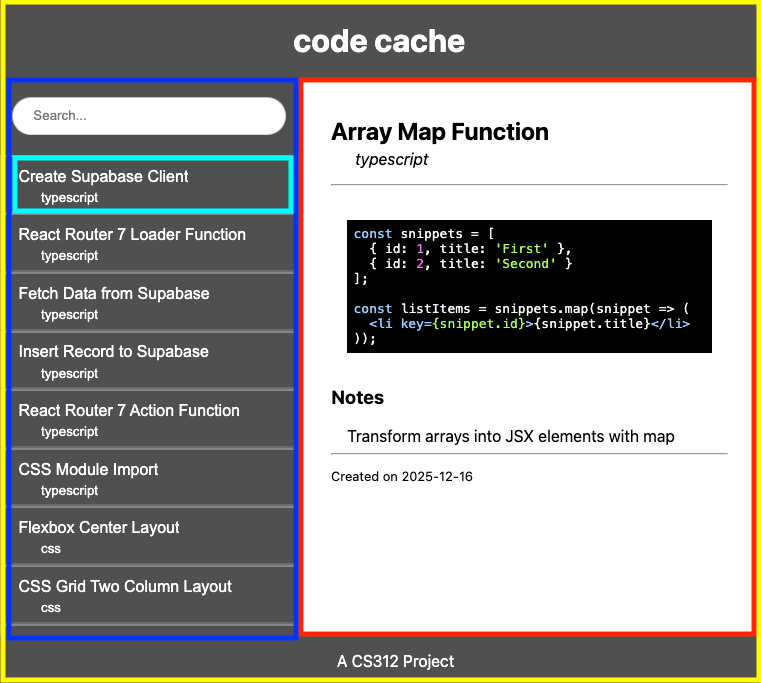Click the typescript tag below Fetch Data from Supabase
Viewport: 761px width, 683px height.
coord(70,315)
